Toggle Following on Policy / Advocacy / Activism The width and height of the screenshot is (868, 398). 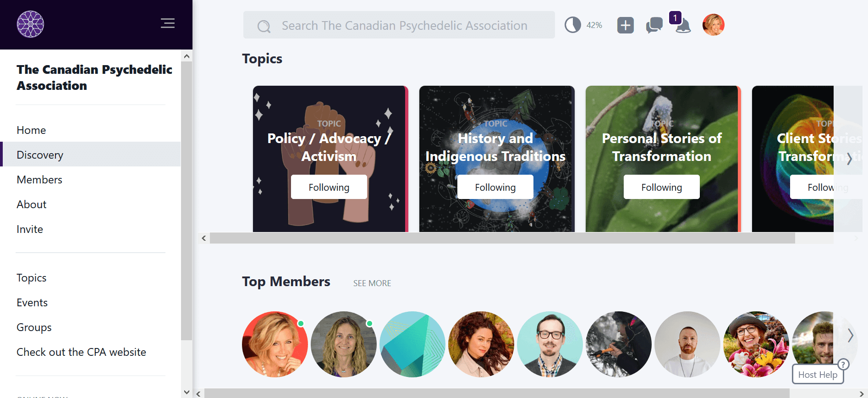point(329,187)
